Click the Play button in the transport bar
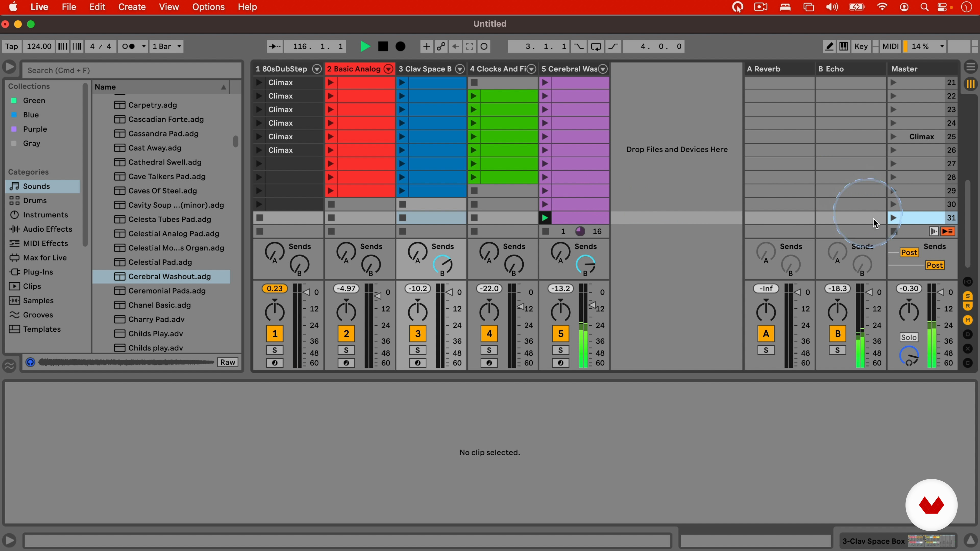 click(x=365, y=46)
